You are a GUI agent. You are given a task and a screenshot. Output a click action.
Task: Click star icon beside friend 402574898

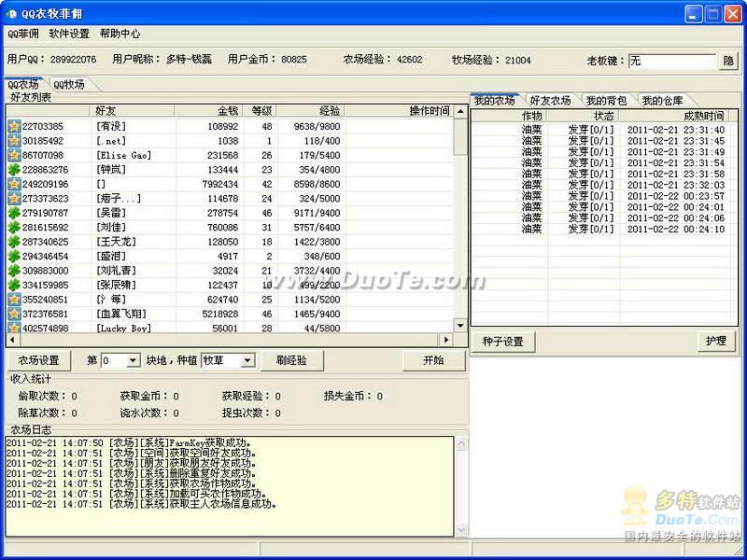(14, 328)
